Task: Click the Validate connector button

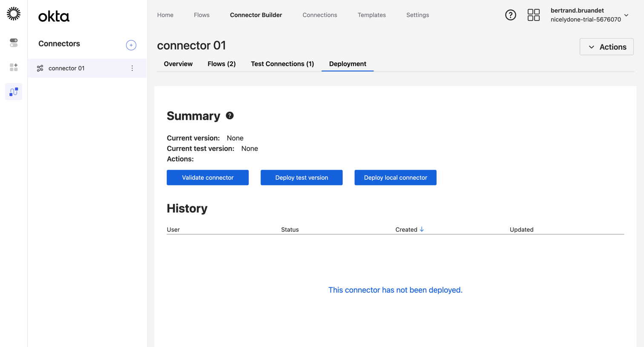Action: tap(208, 178)
